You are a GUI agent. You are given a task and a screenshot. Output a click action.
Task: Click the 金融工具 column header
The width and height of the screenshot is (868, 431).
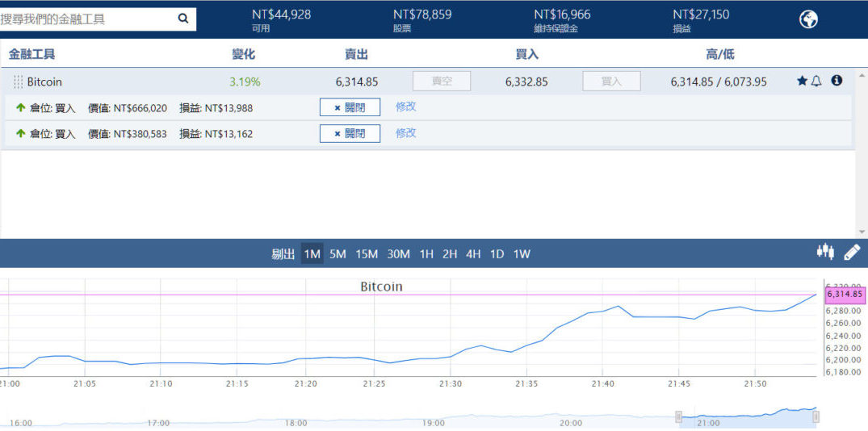tap(32, 54)
